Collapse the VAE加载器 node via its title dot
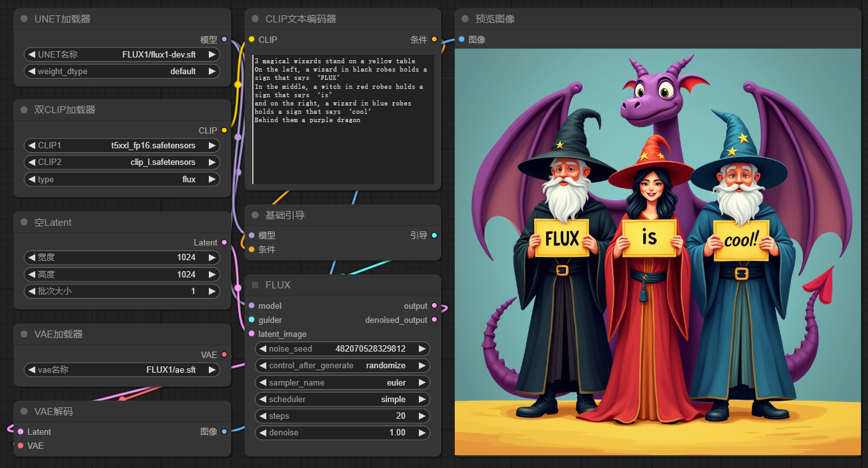 pyautogui.click(x=24, y=334)
